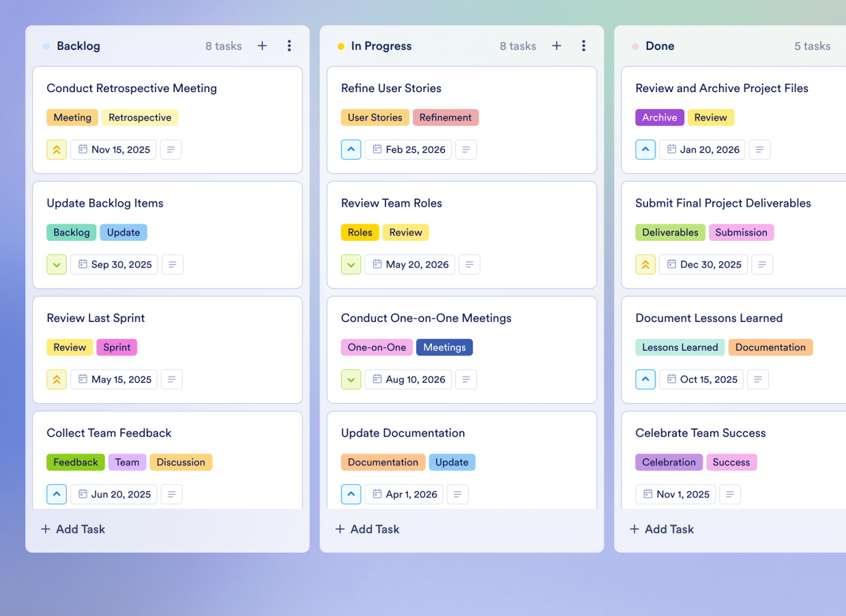Open the Backlog column options menu
The width and height of the screenshot is (846, 616).
289,46
